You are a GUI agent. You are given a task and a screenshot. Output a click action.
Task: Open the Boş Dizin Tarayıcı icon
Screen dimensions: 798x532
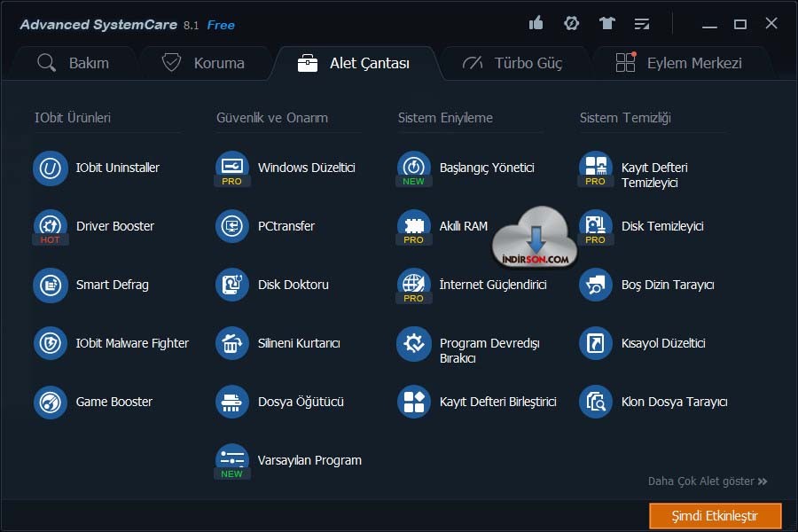click(x=596, y=286)
